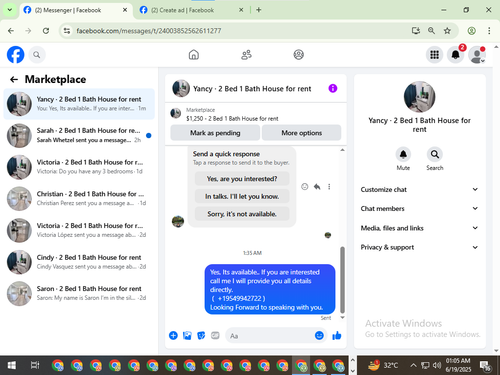Open Victoria conversation about 3 bedrooms

tap(79, 167)
